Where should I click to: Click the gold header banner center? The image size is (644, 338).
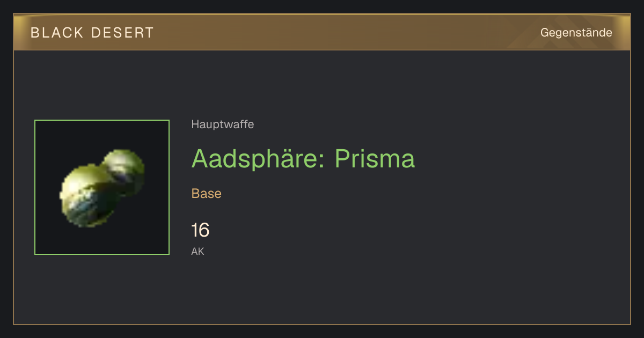point(322,32)
